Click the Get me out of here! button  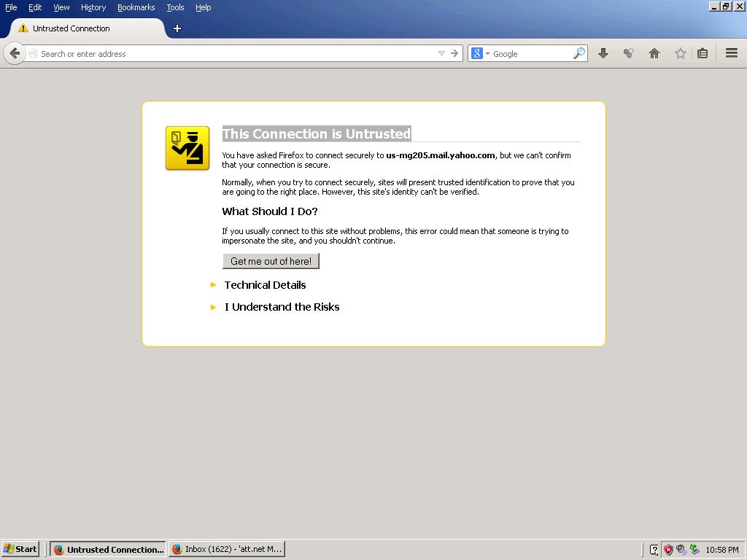pos(271,261)
